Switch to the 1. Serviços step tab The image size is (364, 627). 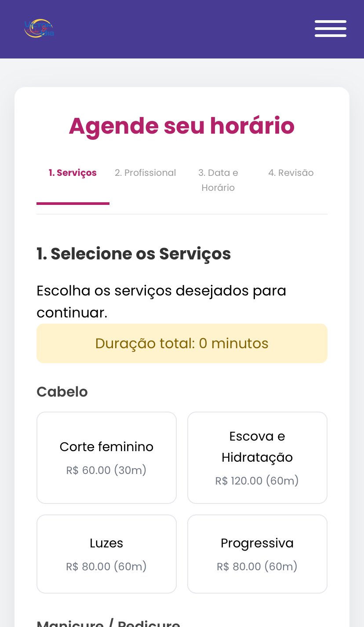tap(73, 173)
